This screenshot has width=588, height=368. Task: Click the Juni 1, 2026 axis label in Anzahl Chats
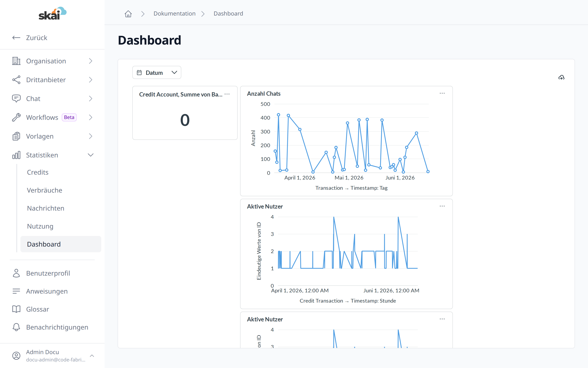coord(400,178)
